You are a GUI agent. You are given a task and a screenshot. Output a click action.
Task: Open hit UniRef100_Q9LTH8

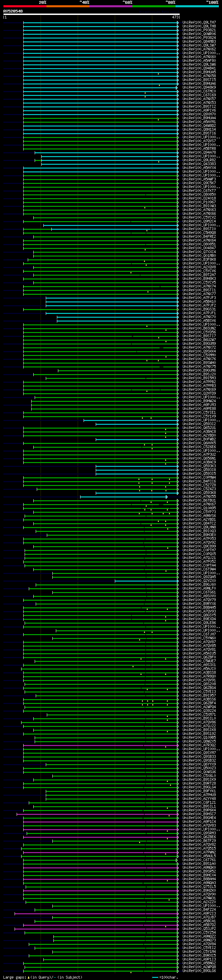(199, 26)
